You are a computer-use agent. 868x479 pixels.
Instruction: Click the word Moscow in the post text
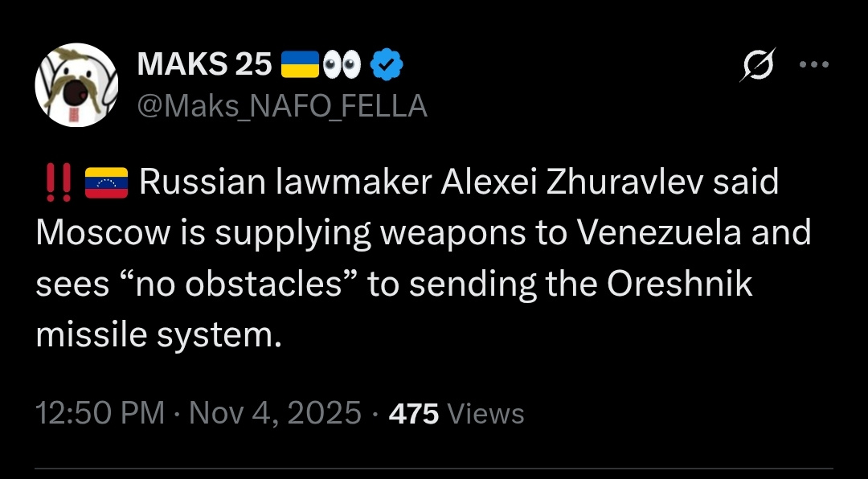click(104, 233)
